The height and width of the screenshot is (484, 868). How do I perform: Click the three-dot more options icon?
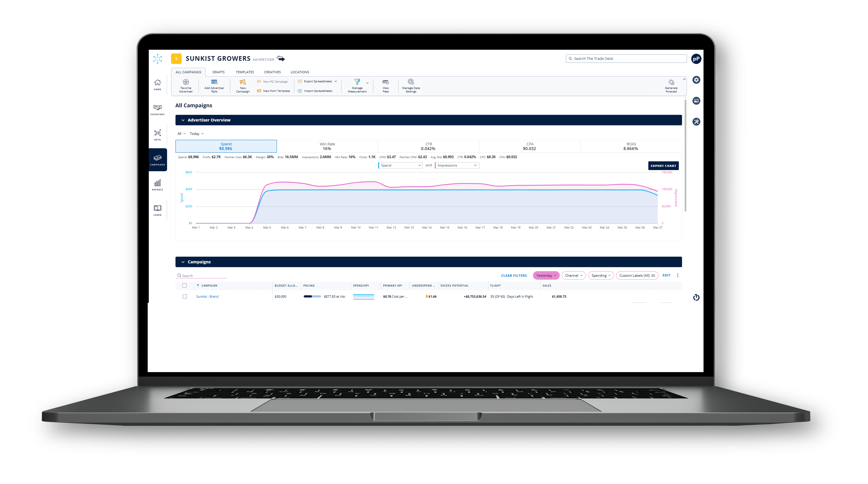coord(678,275)
